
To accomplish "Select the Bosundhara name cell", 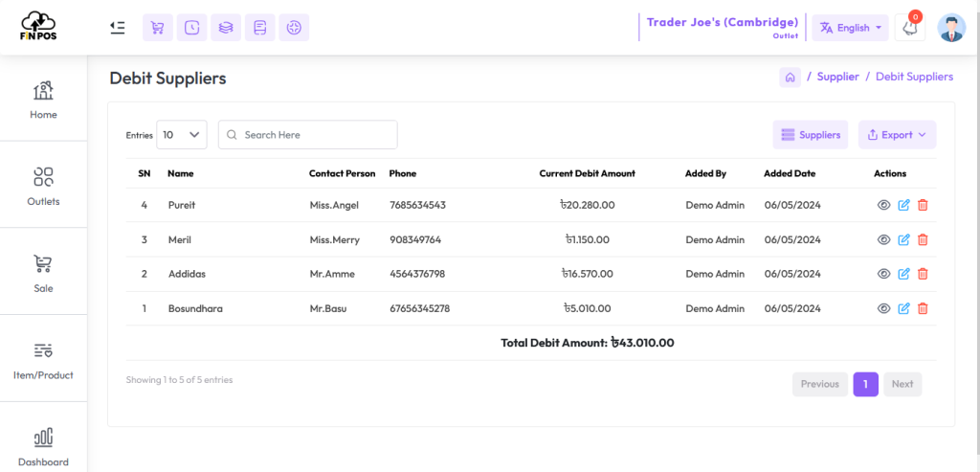I will point(195,308).
